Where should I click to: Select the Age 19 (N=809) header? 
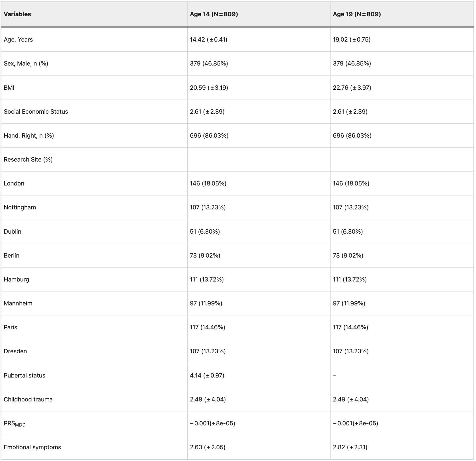point(357,14)
